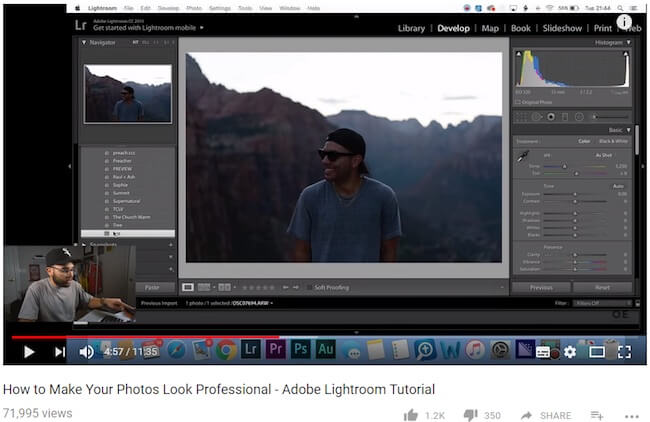Open the Before/After view options dropdown

point(235,287)
